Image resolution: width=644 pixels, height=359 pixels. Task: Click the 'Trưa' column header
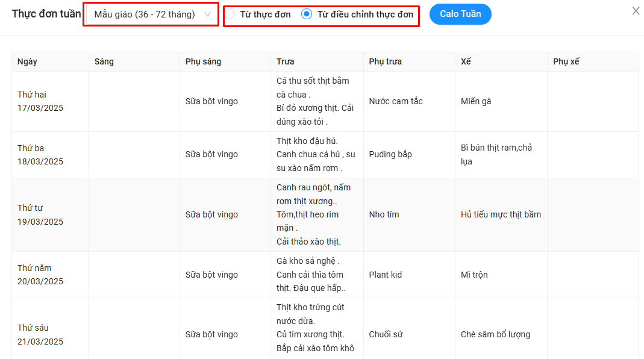point(286,61)
